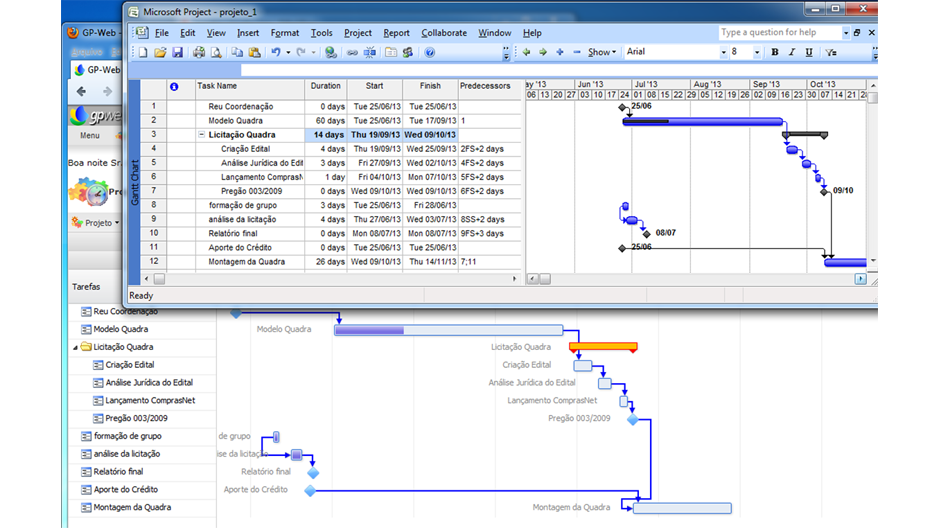Screen dimensions: 940x530
Task: Click the Predecessors column header
Action: point(489,86)
